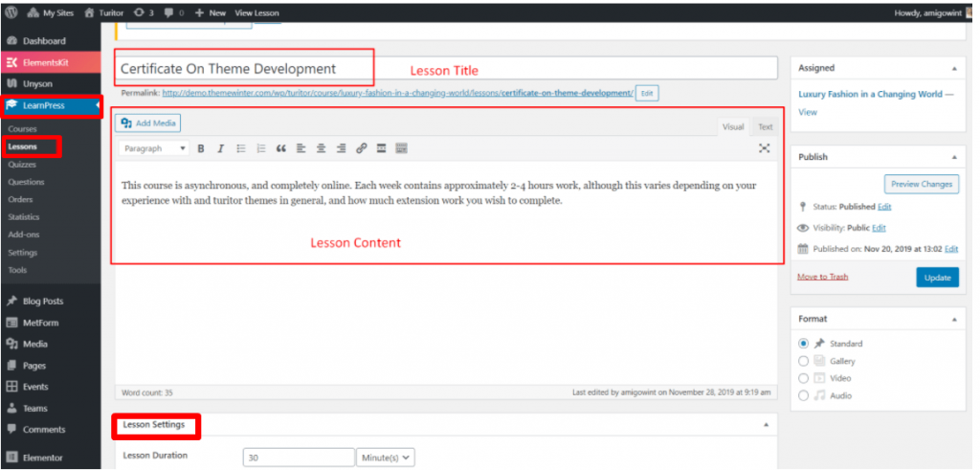Insert a blockquote

pyautogui.click(x=281, y=148)
